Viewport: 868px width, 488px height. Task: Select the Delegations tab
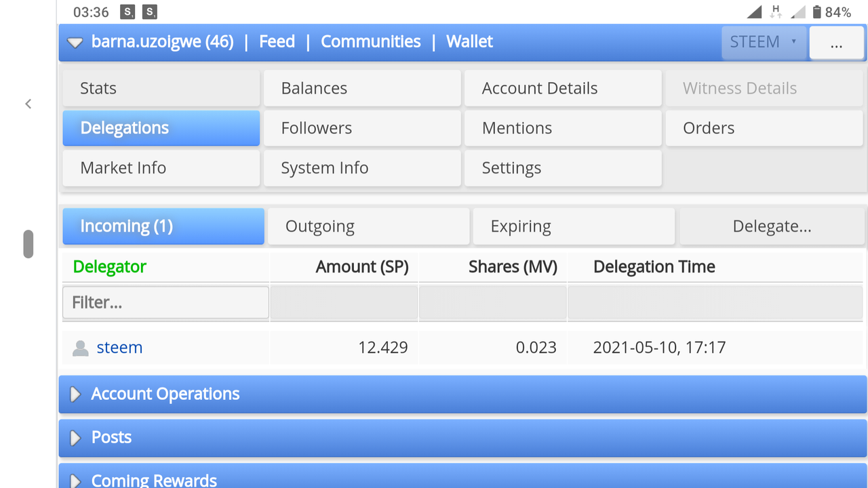(161, 128)
